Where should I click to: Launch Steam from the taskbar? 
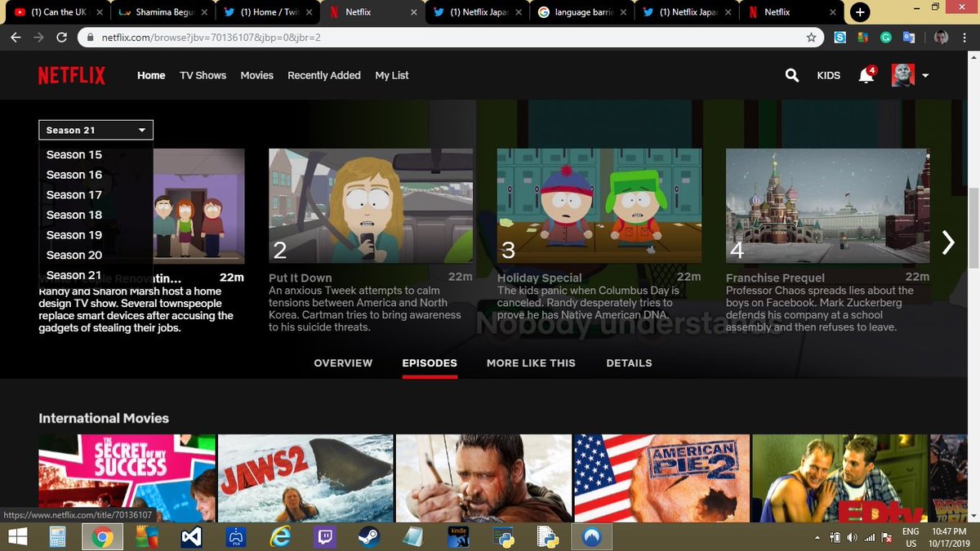click(368, 536)
